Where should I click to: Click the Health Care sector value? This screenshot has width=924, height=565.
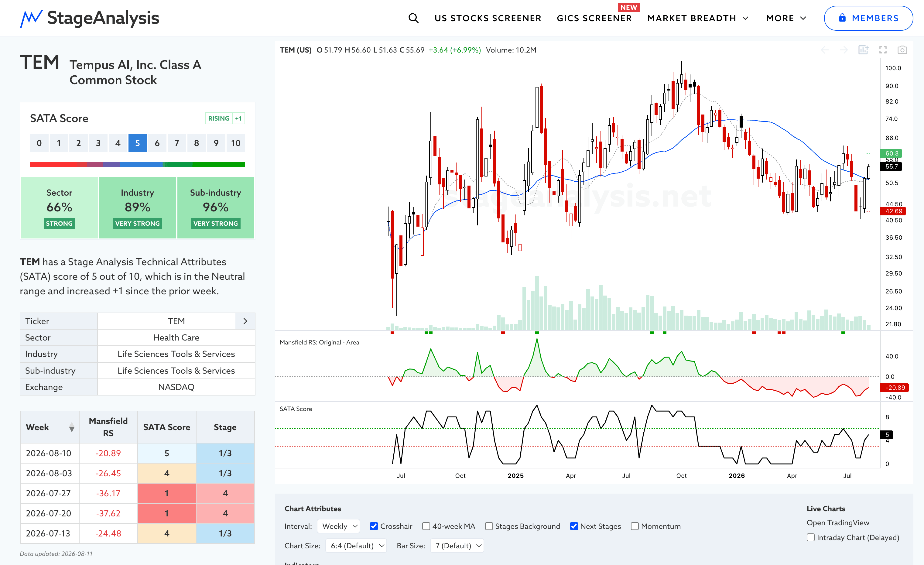click(x=176, y=338)
